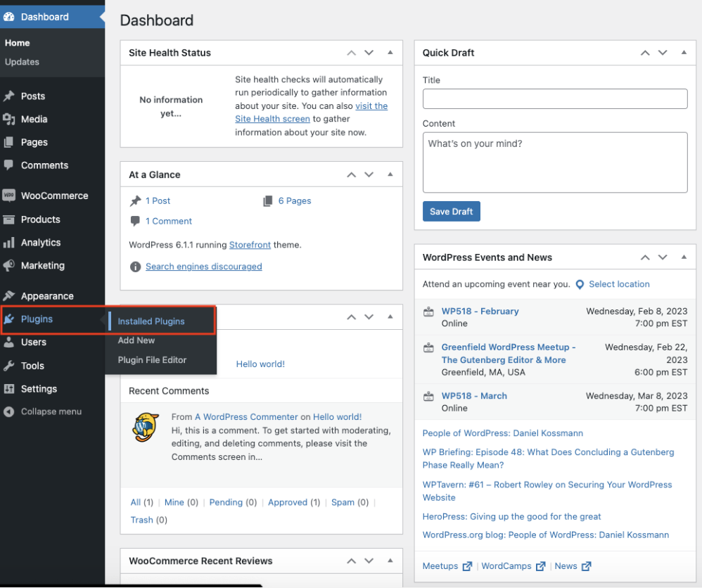The width and height of the screenshot is (702, 588).
Task: Click the WooCommerce logo icon
Action: 9,196
